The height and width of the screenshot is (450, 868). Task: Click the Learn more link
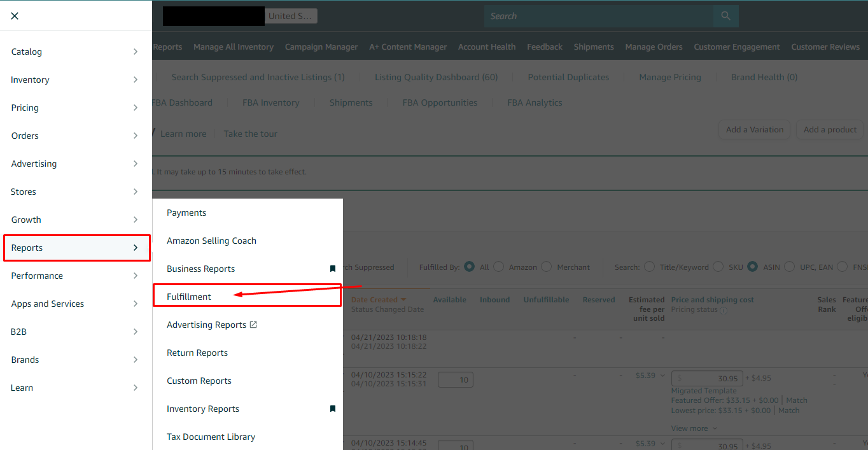pyautogui.click(x=183, y=134)
